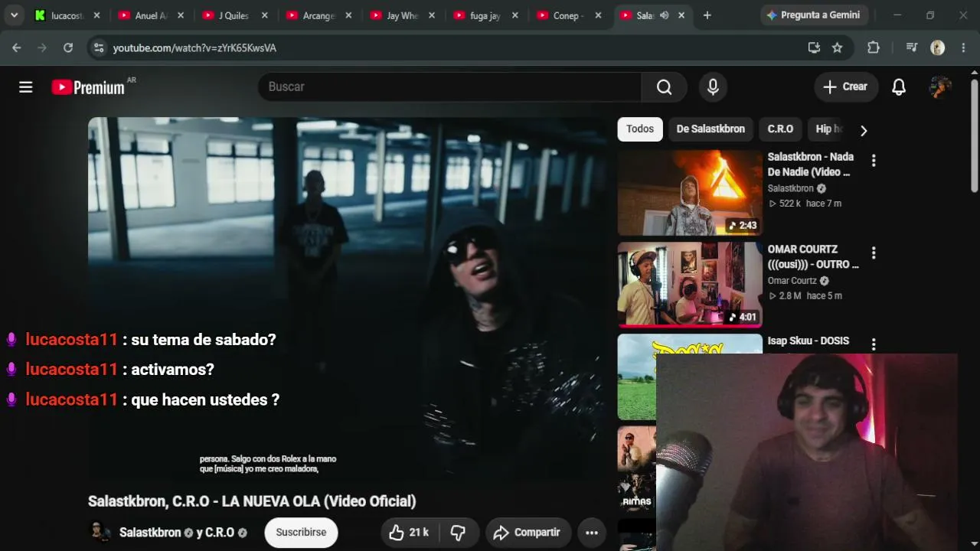The width and height of the screenshot is (980, 551).
Task: Open the Salastkbron channel avatar
Action: [x=99, y=533]
